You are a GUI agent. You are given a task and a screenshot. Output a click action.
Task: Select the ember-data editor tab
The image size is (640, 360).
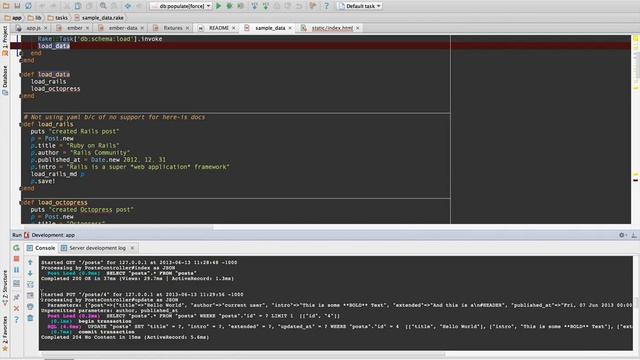tap(120, 28)
